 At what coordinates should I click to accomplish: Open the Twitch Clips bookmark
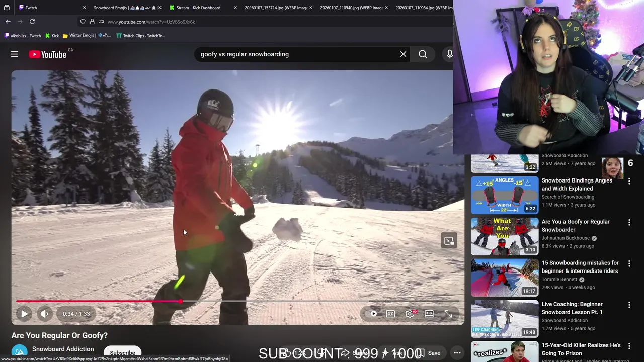click(x=140, y=36)
